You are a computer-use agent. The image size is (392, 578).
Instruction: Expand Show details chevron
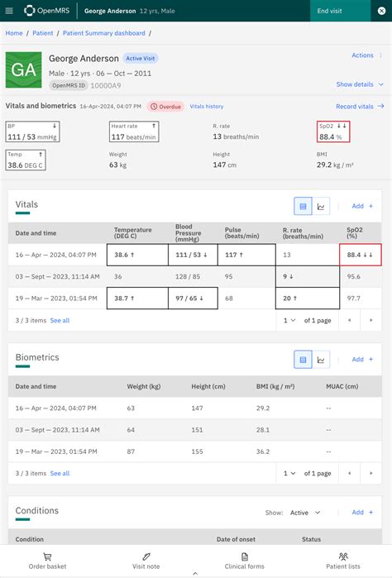click(381, 84)
